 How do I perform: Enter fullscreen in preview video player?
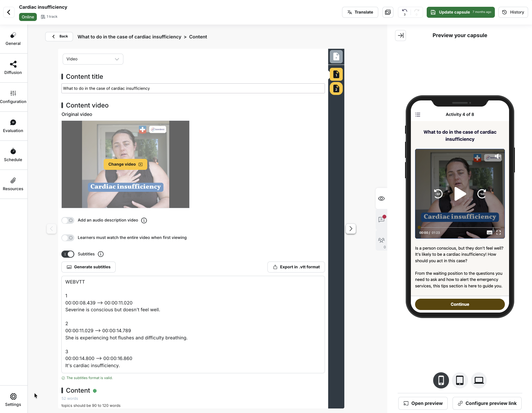[x=498, y=232]
